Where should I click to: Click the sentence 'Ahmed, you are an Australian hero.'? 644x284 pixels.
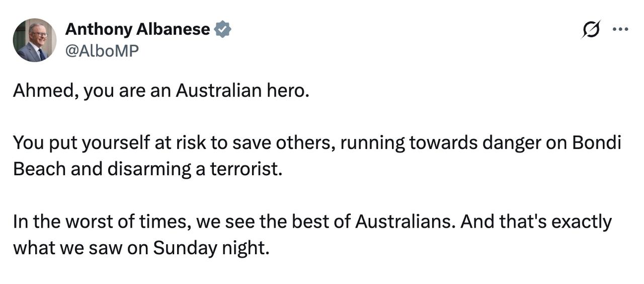point(161,91)
